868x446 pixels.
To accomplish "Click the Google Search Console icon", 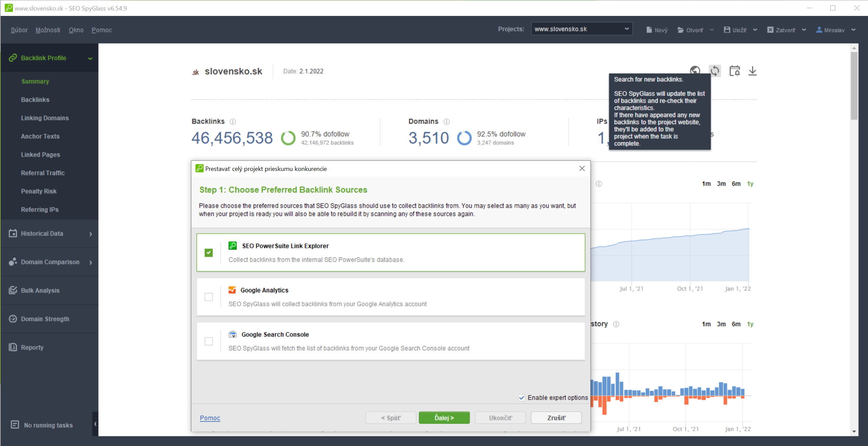I will (x=232, y=334).
